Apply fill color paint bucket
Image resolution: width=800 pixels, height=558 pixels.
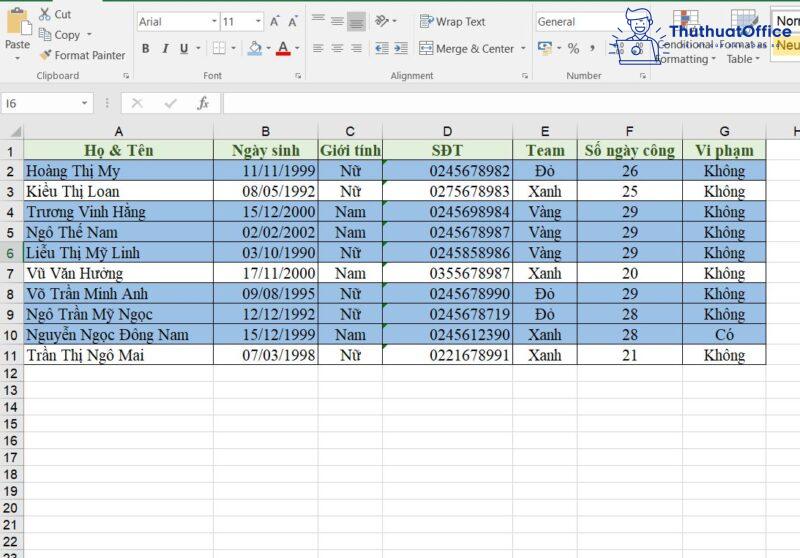tap(255, 48)
